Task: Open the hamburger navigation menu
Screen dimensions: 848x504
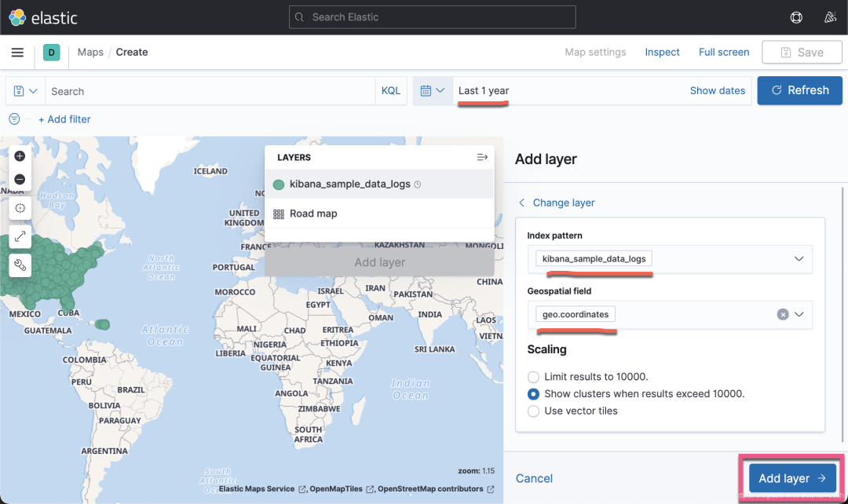Action: point(17,53)
